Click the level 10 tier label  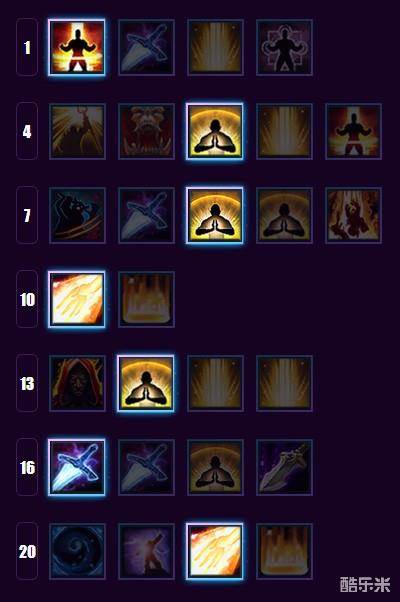(x=27, y=299)
